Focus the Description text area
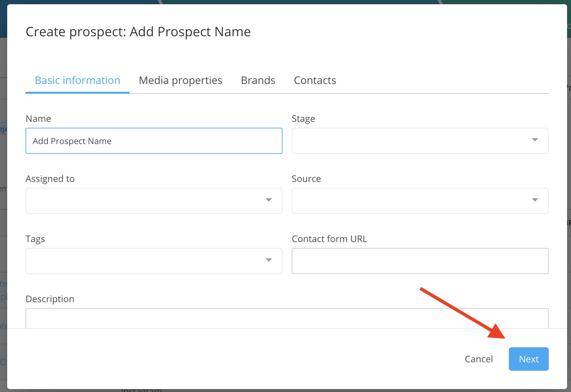The image size is (571, 392). [x=287, y=318]
